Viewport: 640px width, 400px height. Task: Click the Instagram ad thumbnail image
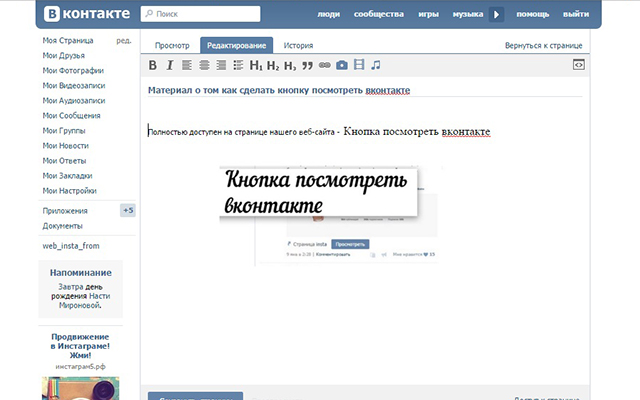point(80,388)
